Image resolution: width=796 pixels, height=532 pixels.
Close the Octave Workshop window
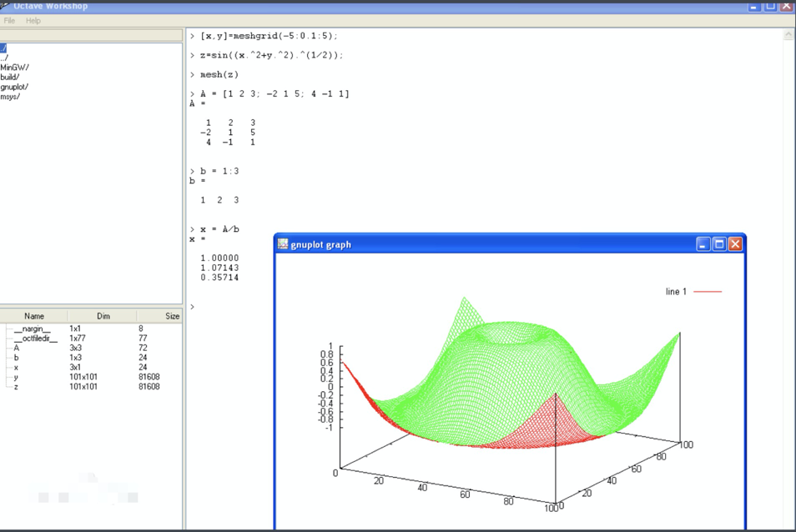tap(786, 6)
